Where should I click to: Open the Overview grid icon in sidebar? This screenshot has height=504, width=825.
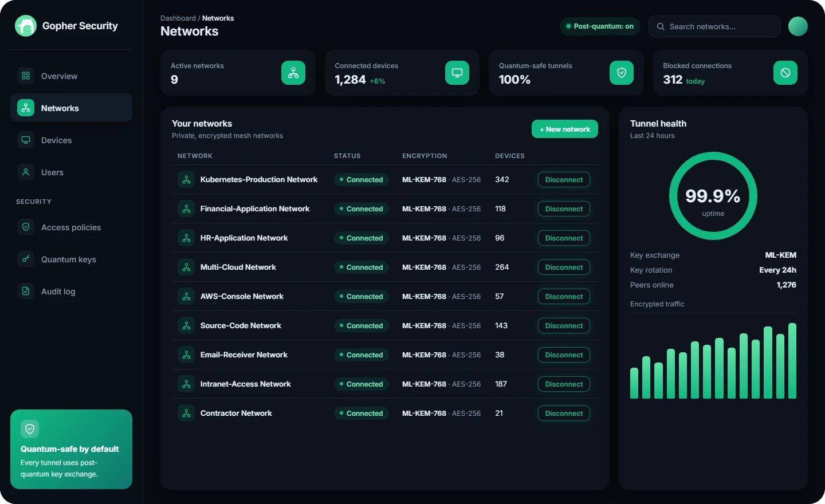coord(26,76)
